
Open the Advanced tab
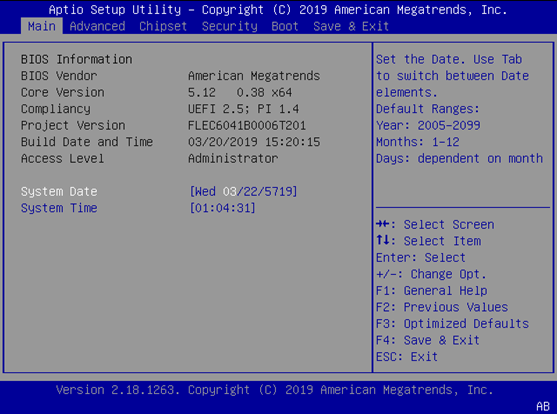tap(97, 26)
